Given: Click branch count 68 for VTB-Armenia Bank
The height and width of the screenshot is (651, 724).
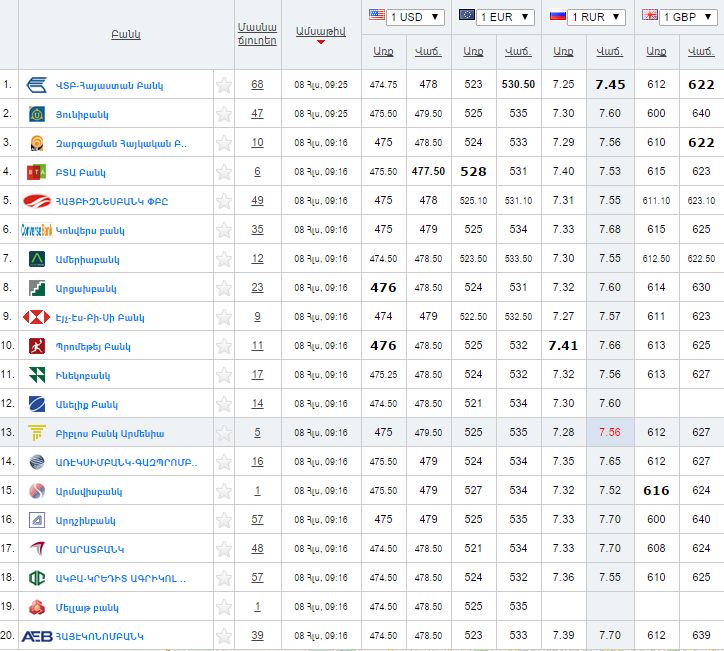Looking at the screenshot, I should click(x=257, y=85).
